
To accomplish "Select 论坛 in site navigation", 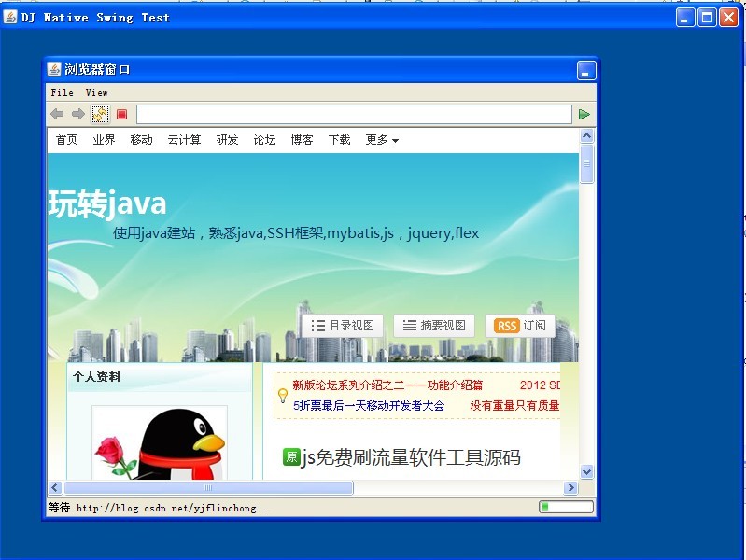I will pos(264,139).
